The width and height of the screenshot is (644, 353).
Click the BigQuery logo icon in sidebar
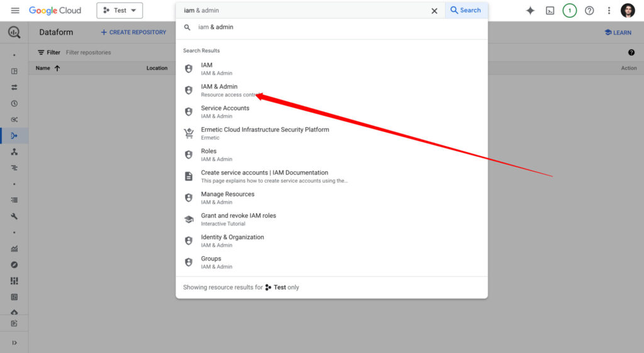(x=14, y=33)
